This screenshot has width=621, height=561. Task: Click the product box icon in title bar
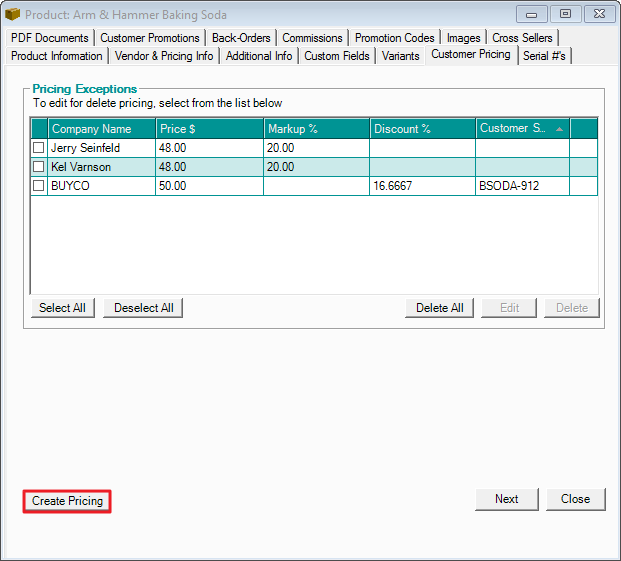click(x=13, y=15)
